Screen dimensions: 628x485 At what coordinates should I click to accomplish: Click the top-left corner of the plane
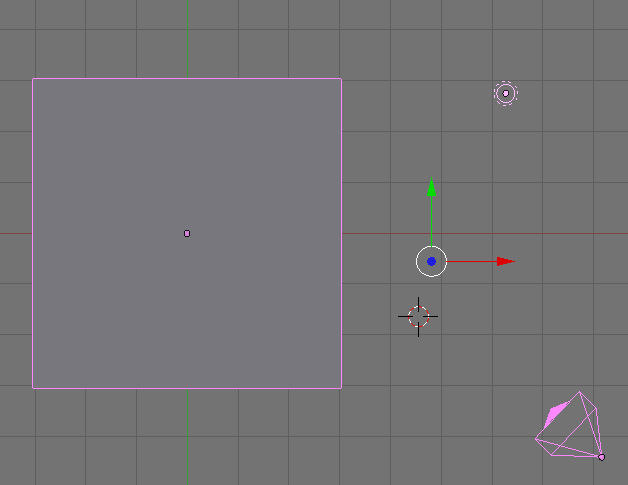click(x=33, y=79)
